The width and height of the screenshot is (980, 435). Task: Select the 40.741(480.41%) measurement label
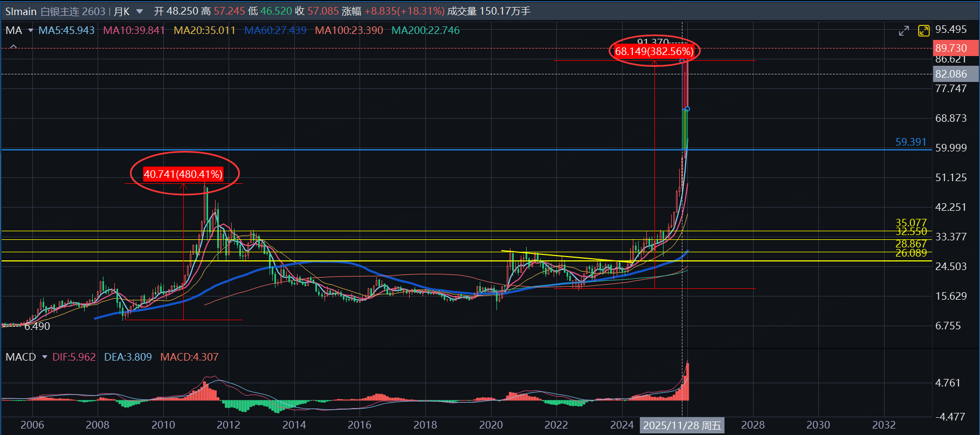click(x=183, y=174)
